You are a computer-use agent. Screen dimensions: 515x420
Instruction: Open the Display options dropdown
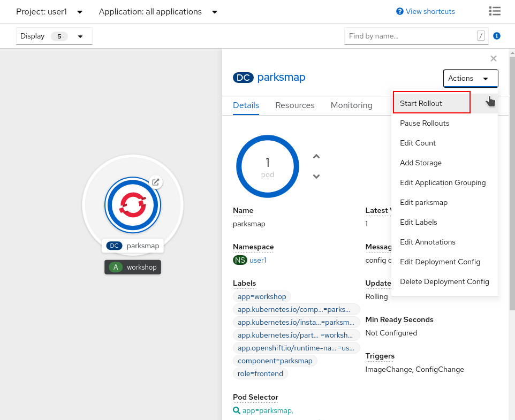coord(54,36)
